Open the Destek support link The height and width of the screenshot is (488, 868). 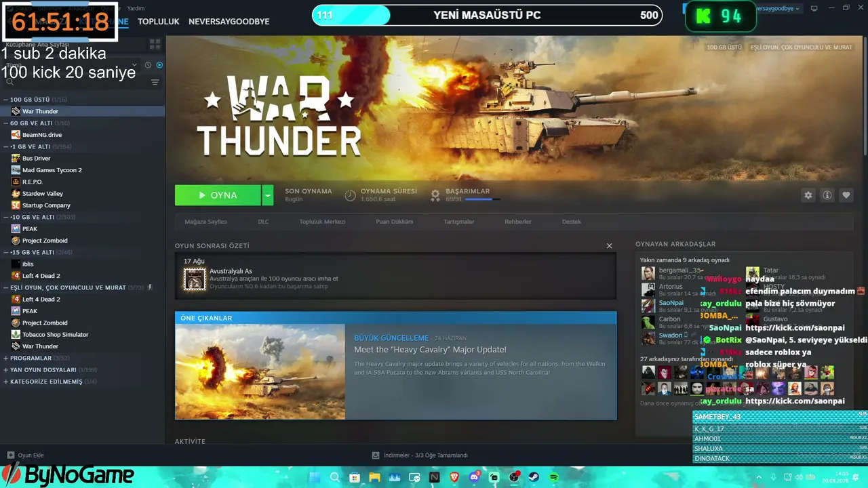click(x=572, y=222)
